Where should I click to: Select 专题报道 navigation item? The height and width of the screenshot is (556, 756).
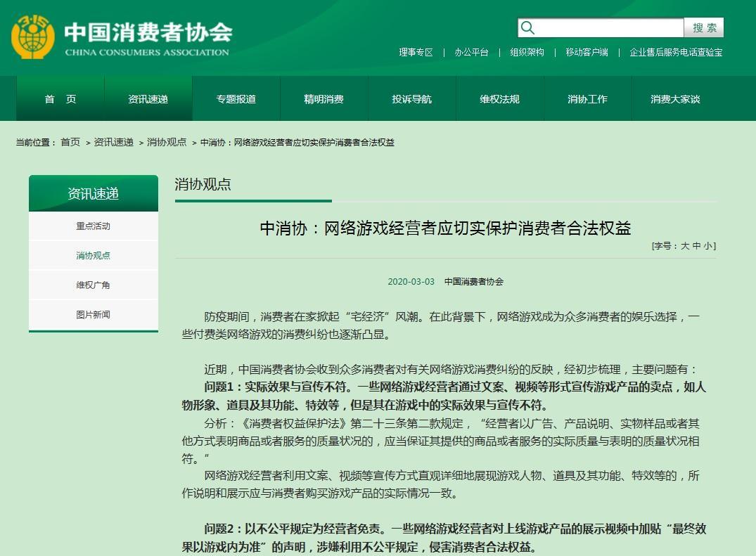click(x=236, y=99)
